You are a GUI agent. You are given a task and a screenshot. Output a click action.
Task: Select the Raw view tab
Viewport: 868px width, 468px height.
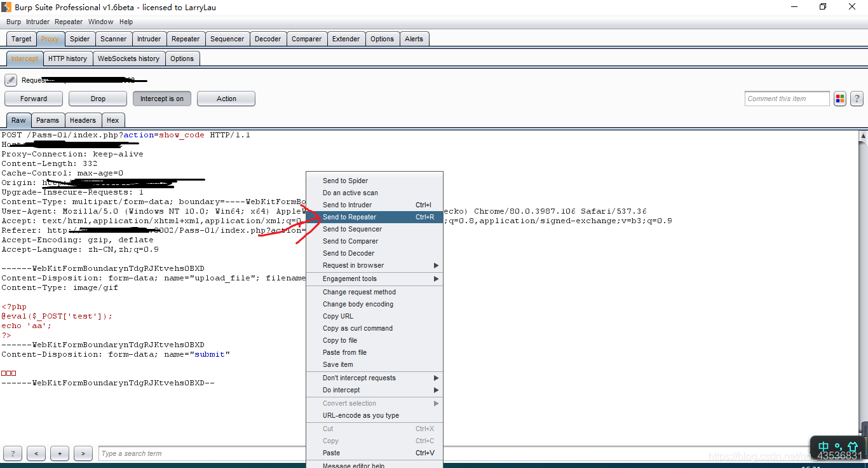point(18,120)
